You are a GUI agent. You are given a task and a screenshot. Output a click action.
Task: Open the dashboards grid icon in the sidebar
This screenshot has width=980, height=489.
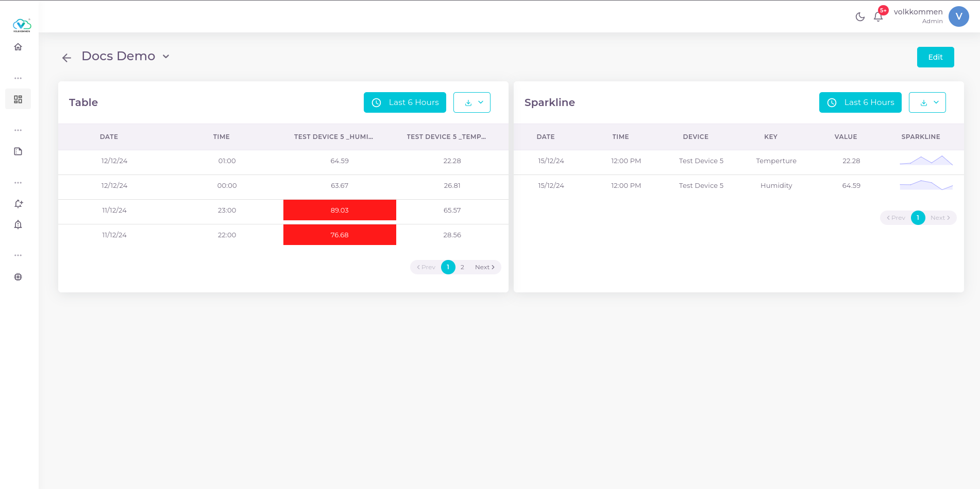[18, 99]
